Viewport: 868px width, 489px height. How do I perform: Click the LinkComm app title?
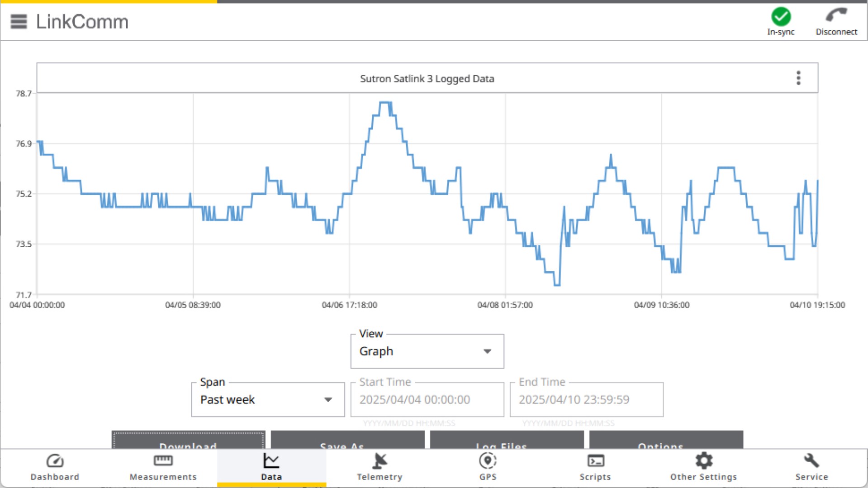point(82,22)
